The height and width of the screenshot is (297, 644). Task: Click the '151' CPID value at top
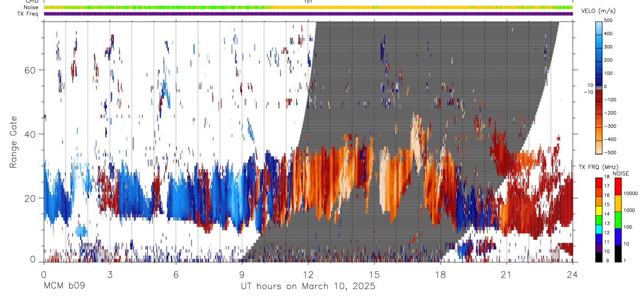[308, 2]
